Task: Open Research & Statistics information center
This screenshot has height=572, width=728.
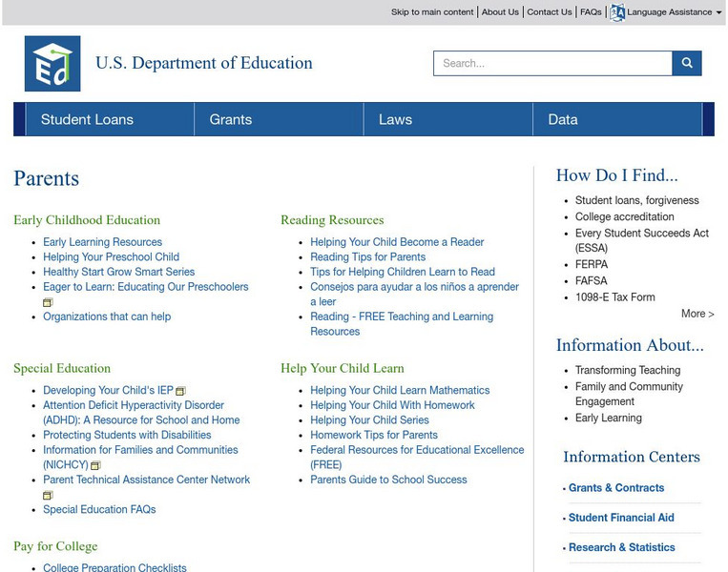Action: coord(622,547)
